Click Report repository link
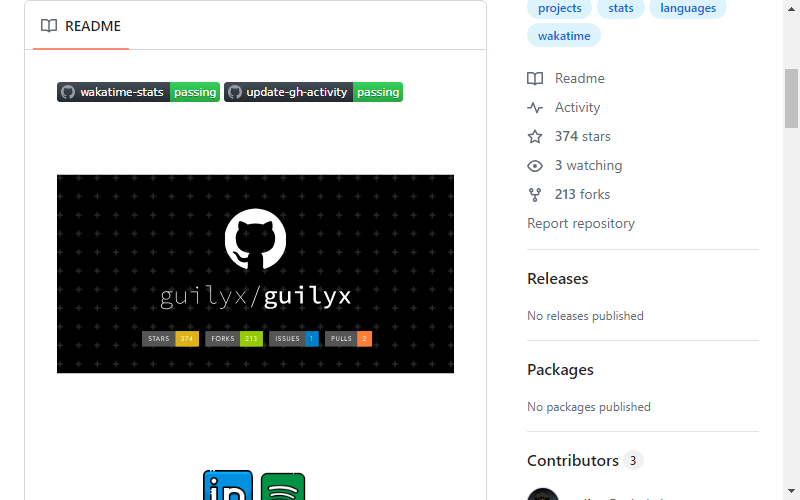The width and height of the screenshot is (800, 500). coord(581,223)
